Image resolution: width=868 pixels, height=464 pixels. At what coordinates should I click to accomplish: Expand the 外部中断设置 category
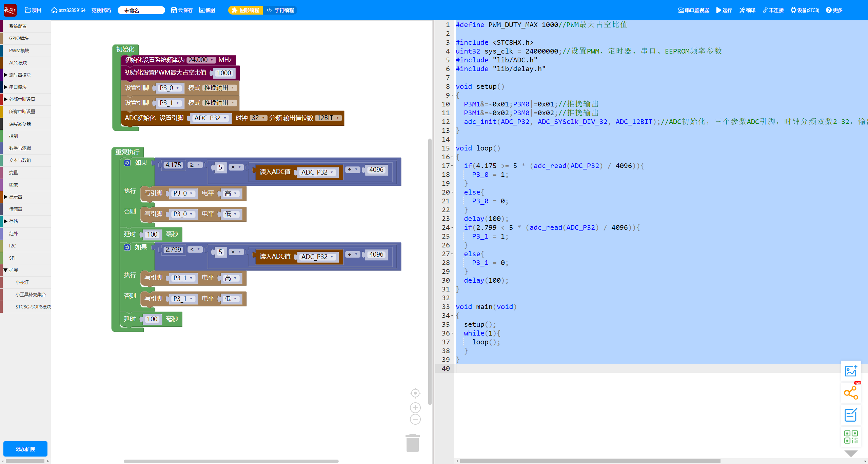pos(5,99)
